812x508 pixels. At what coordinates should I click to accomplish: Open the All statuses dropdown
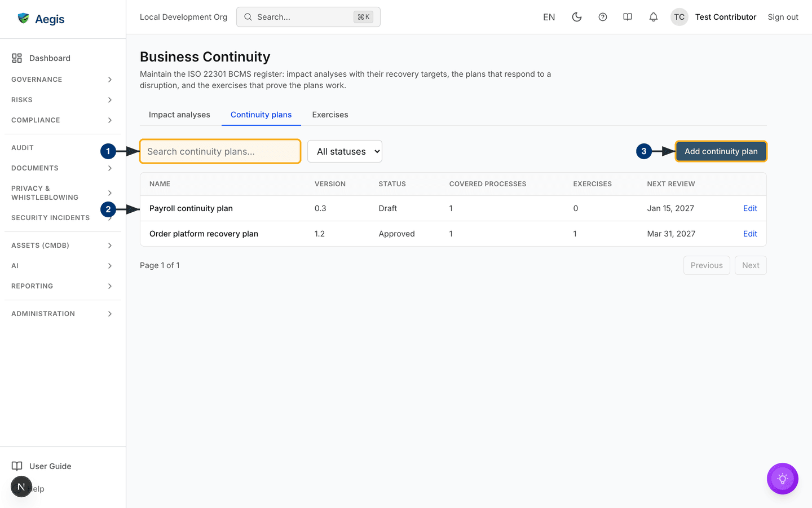pyautogui.click(x=345, y=151)
